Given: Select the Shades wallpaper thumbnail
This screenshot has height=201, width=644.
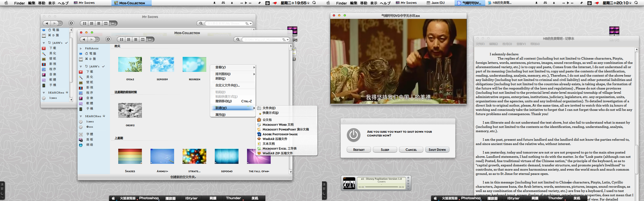Looking at the screenshot, I should pos(130,156).
